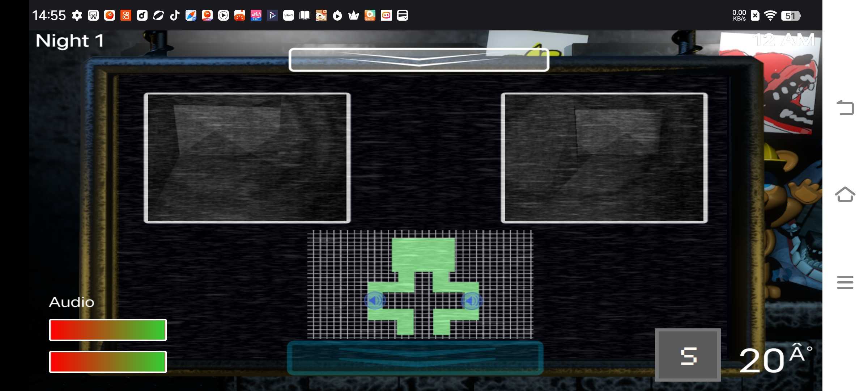The width and height of the screenshot is (868, 391).
Task: Tap the battery 51 indicator
Action: 791,16
